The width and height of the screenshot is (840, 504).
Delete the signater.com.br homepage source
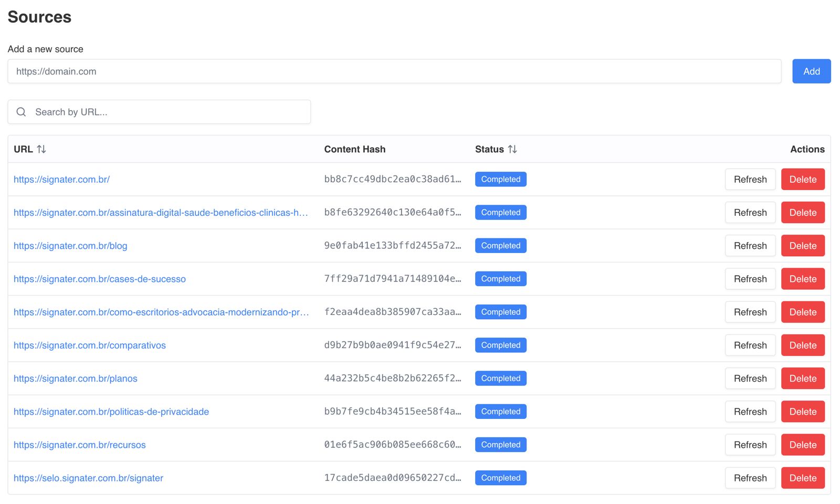(x=802, y=180)
